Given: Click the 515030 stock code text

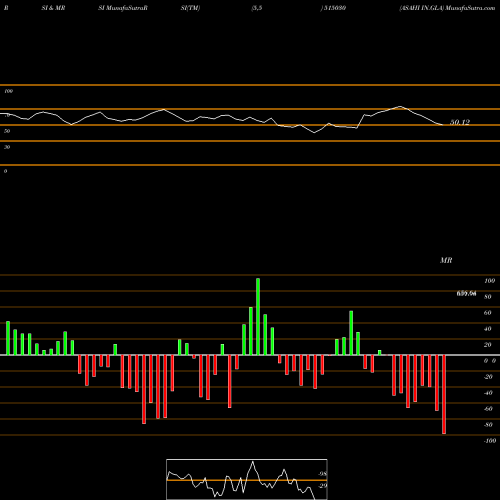Looking at the screenshot, I should [x=335, y=8].
